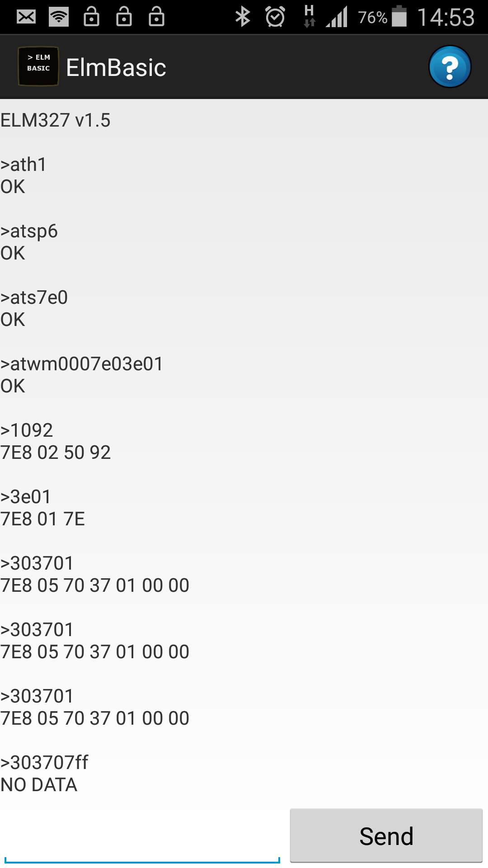The image size is (488, 868).
Task: Tap the 7E8 02 50 92 response
Action: click(56, 453)
